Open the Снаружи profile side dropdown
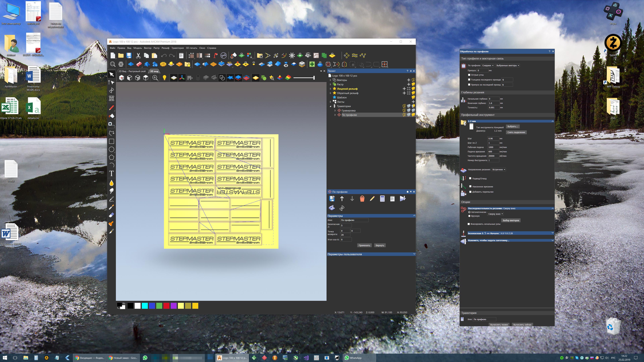Image resolution: width=644 pixels, height=362 pixels. point(488,66)
